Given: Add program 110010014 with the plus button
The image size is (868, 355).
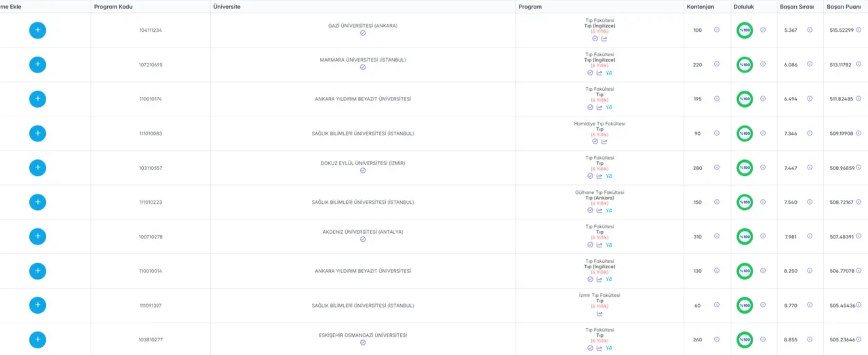Looking at the screenshot, I should (37, 271).
